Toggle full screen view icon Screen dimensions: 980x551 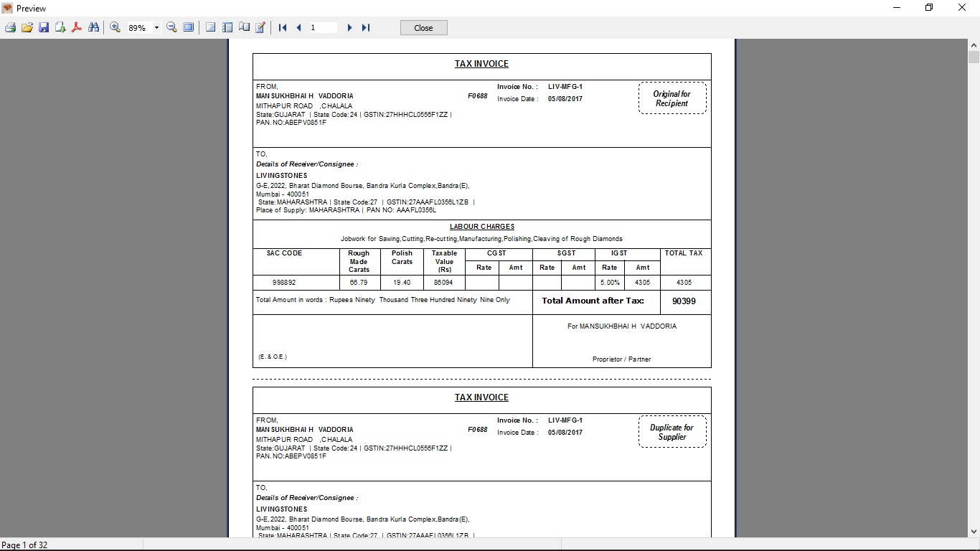tap(189, 28)
